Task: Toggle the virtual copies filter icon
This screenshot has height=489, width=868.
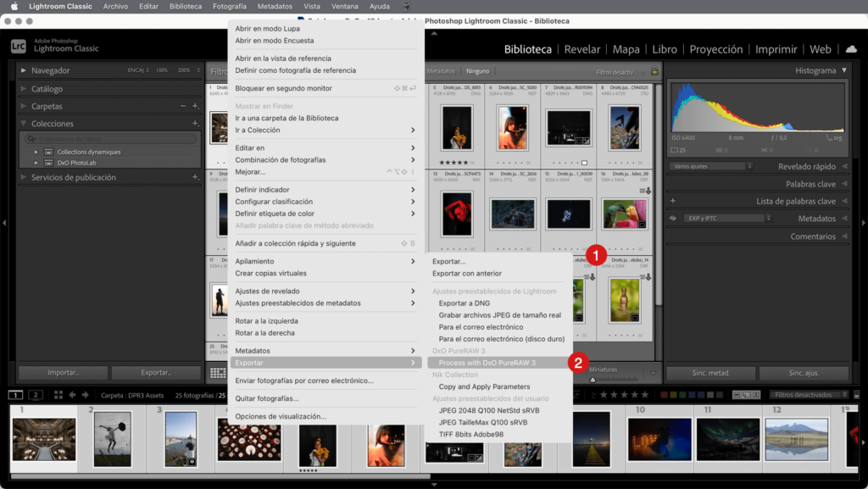Action: [x=746, y=395]
